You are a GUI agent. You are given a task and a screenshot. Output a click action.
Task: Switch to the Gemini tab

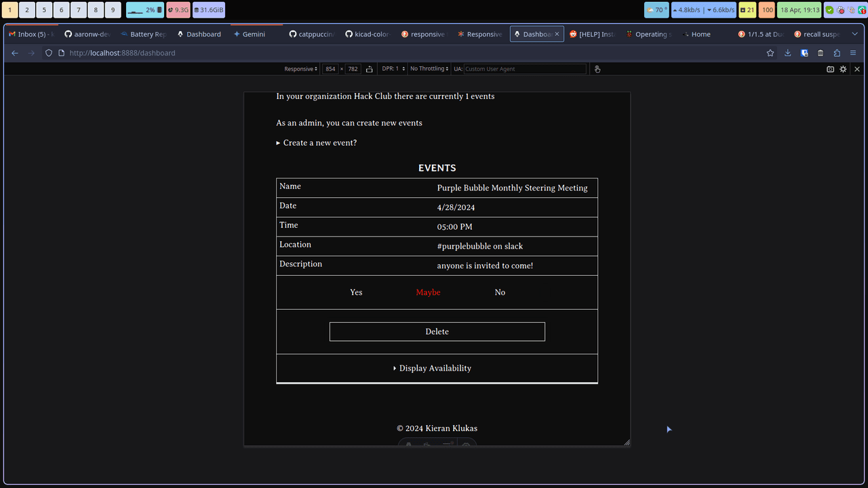click(254, 34)
